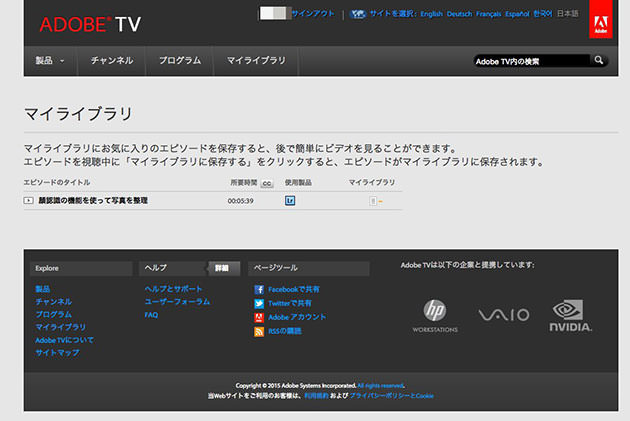Viewport: 630px width, 421px height.
Task: Click the HP Workstations logo
Action: point(435,316)
